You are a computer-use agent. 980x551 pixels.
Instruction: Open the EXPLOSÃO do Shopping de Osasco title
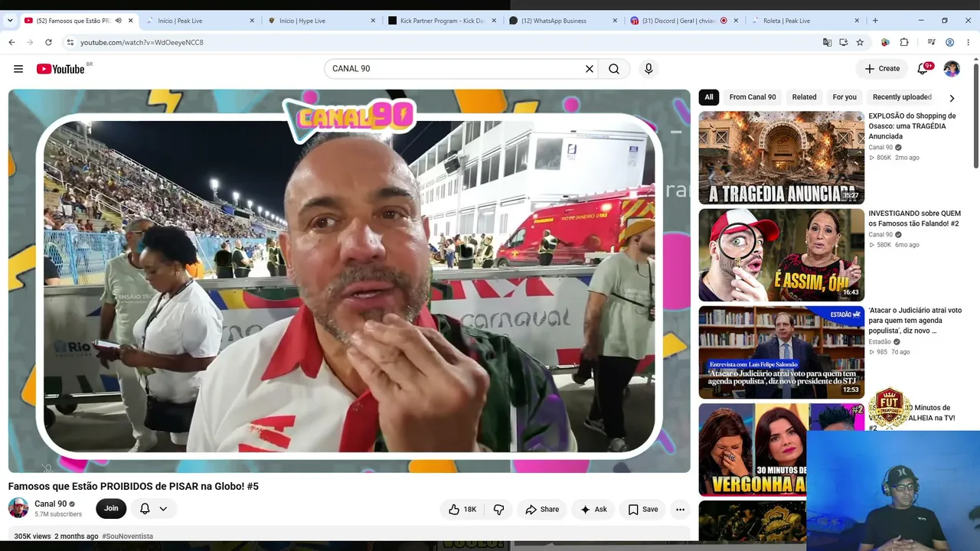913,126
